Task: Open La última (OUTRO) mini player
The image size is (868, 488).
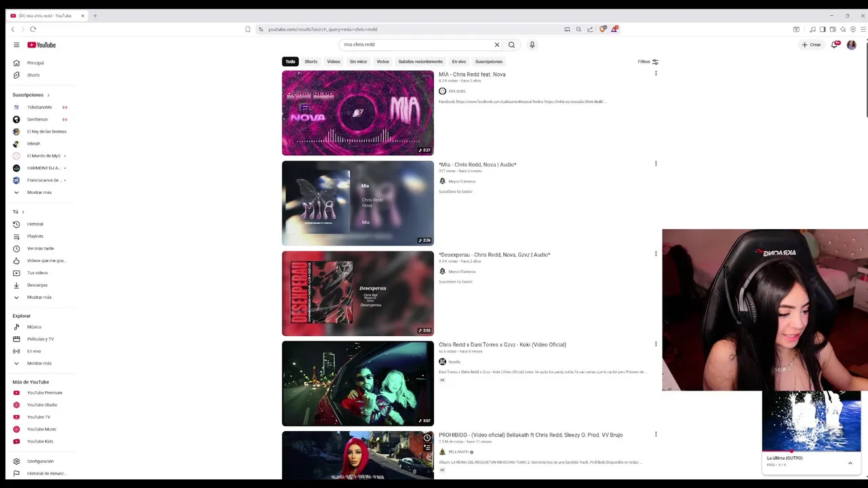Action: pyautogui.click(x=811, y=422)
